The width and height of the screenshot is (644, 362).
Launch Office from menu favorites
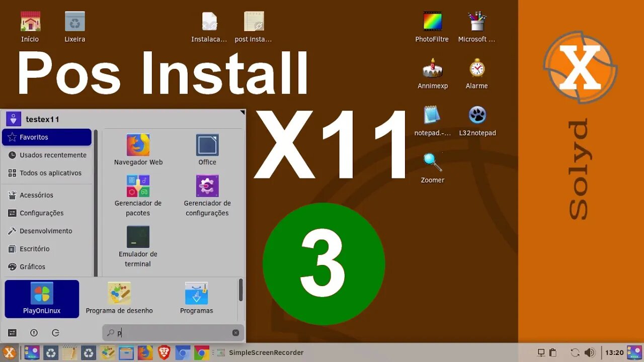coord(207,150)
